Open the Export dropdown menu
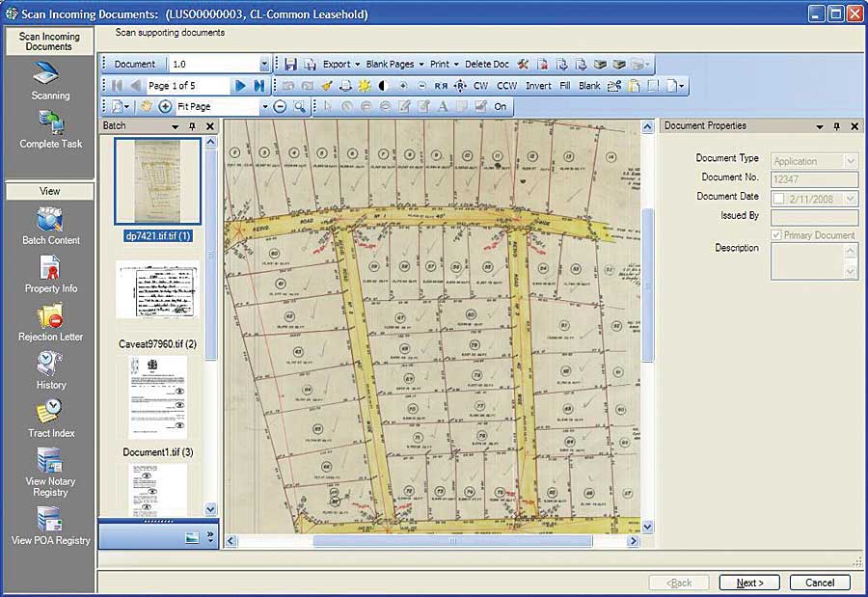This screenshot has height=597, width=868. click(340, 65)
